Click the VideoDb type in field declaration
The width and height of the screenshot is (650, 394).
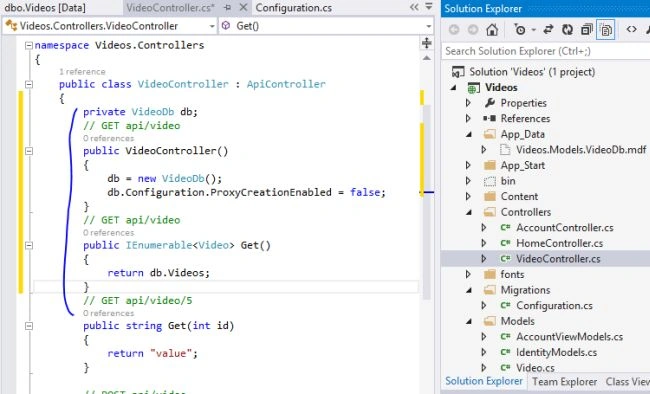153,112
